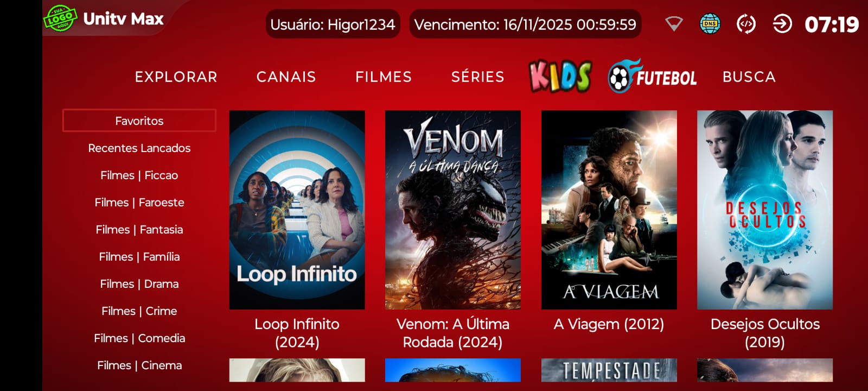Viewport: 868px width, 391px height.
Task: Select the Favoritos category
Action: [139, 121]
